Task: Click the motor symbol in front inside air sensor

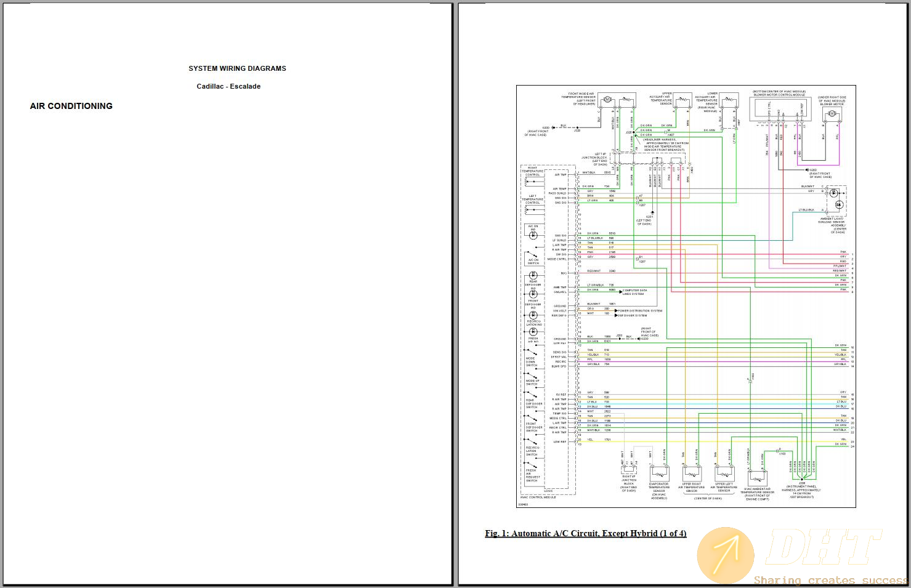Action: coord(606,99)
